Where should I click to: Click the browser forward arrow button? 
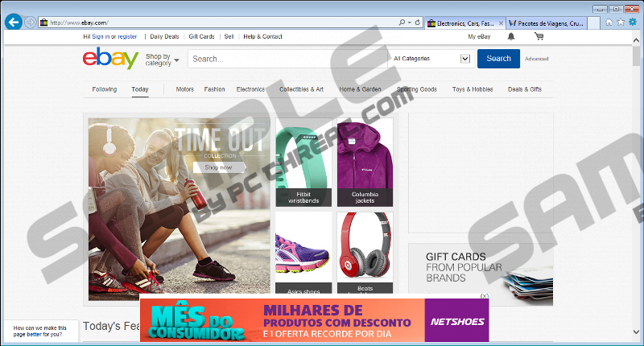(x=31, y=23)
